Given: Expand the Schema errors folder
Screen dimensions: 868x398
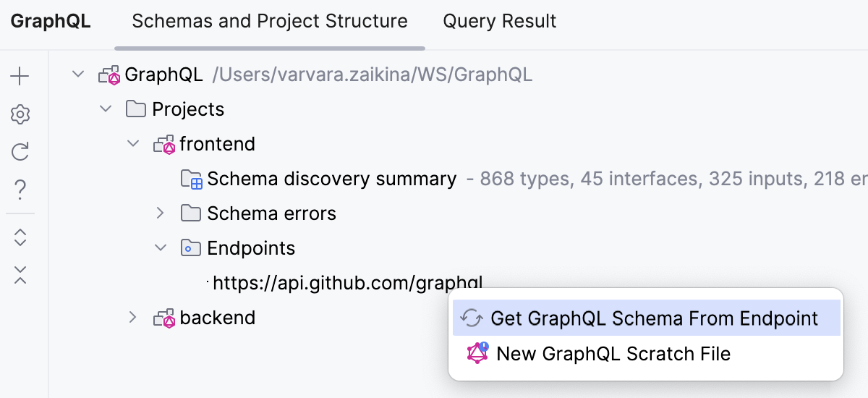Looking at the screenshot, I should (x=161, y=213).
